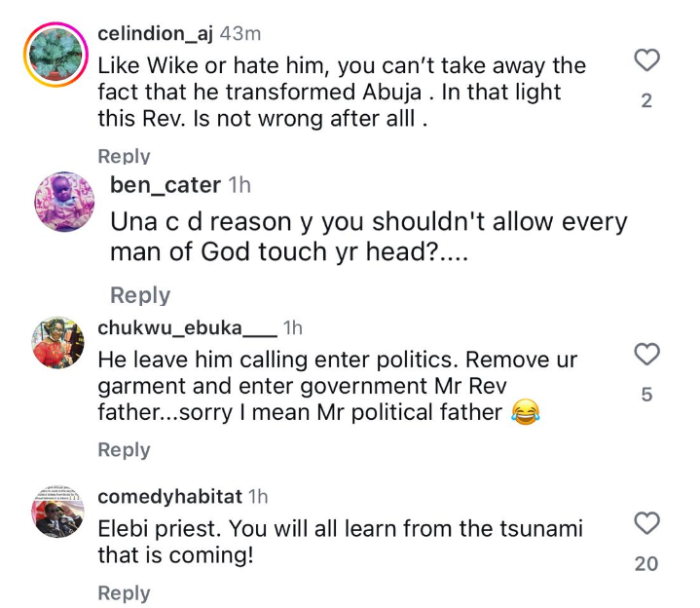Screen dimensions: 700x608
Task: View ben_cater's profile avatar
Action: (64, 202)
